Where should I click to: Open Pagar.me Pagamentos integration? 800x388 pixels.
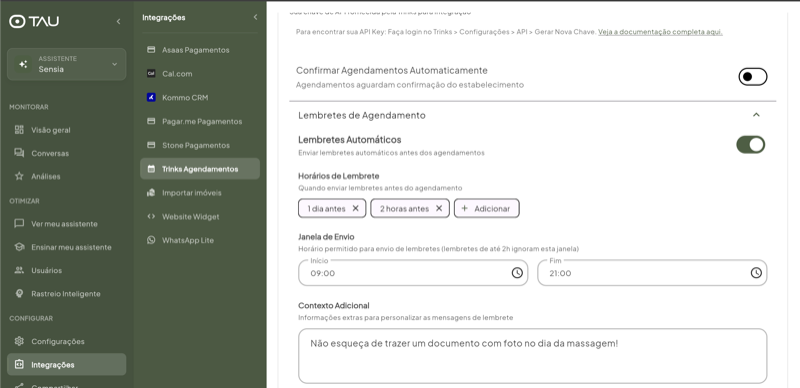point(202,122)
